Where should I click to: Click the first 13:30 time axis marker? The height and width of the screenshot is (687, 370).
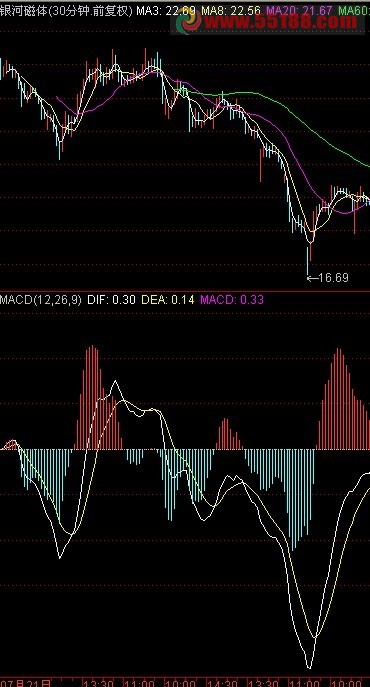[x=99, y=683]
